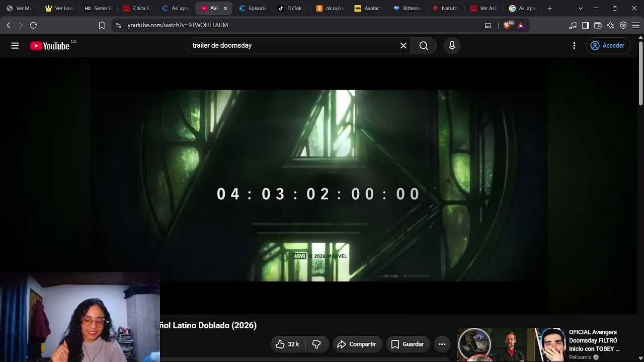Toggle the browser sidebar panel
This screenshot has height=362, width=644.
pyautogui.click(x=585, y=25)
